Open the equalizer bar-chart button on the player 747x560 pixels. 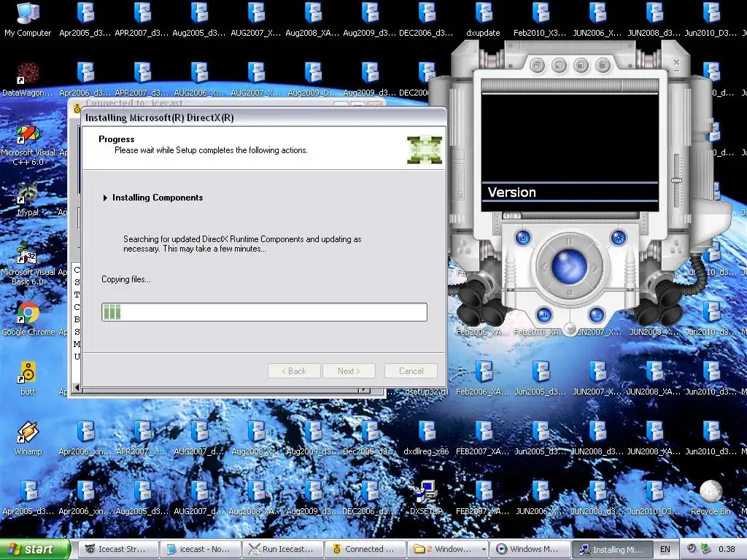tap(544, 314)
